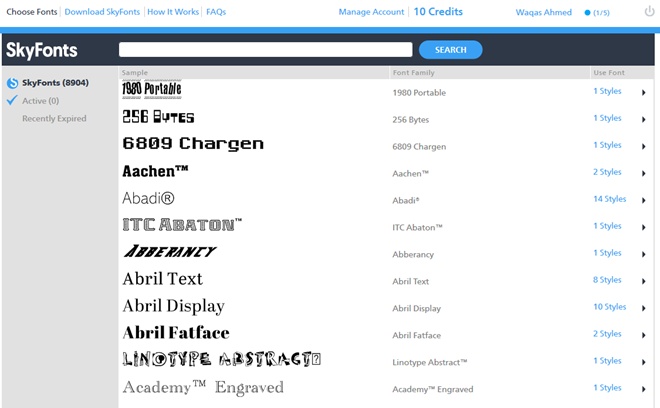Click the ITC Abaton font sample
Viewport: 660px width, 408px height.
pos(182,224)
